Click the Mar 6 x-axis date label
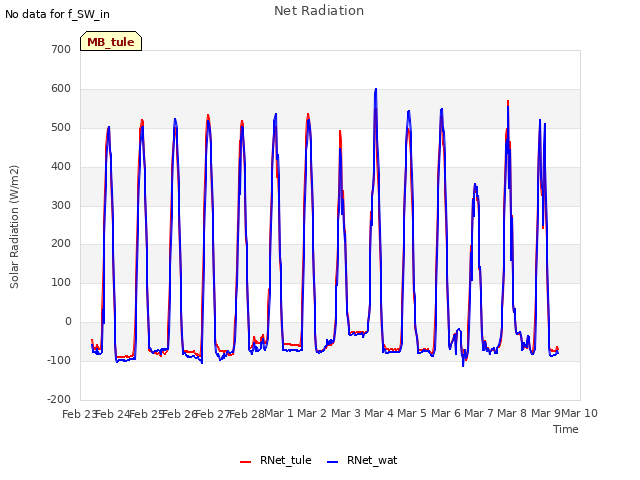Viewport: 640px width, 480px height. (x=446, y=413)
